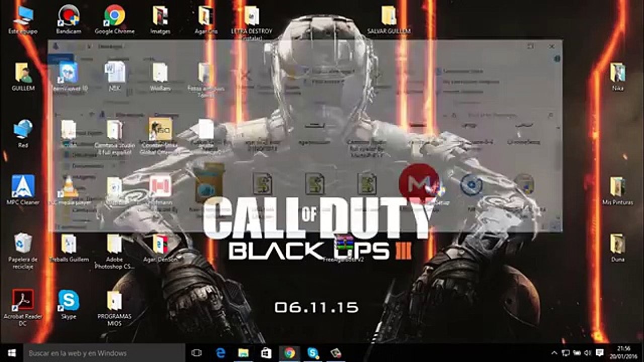644x362 pixels.
Task: Select the Counter-Strike Global Offensive icon
Action: click(x=160, y=137)
